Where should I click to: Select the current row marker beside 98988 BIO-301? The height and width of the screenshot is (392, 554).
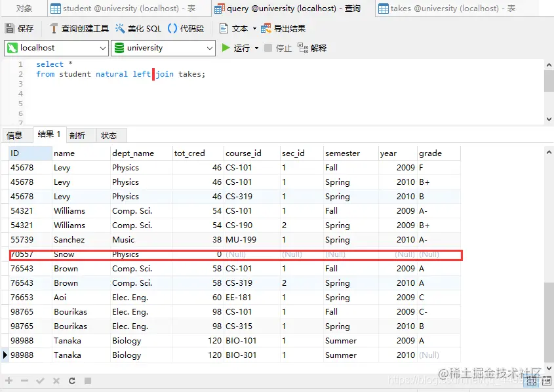(5, 355)
